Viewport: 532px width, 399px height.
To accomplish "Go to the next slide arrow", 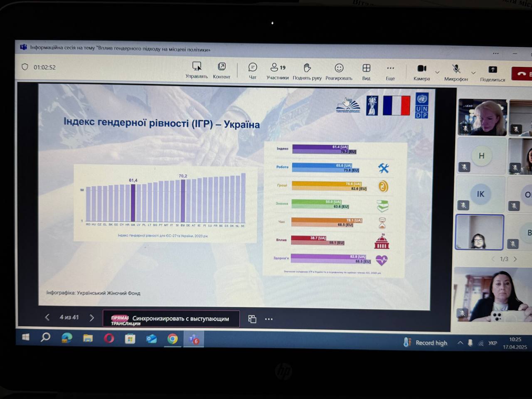I will [92, 318].
